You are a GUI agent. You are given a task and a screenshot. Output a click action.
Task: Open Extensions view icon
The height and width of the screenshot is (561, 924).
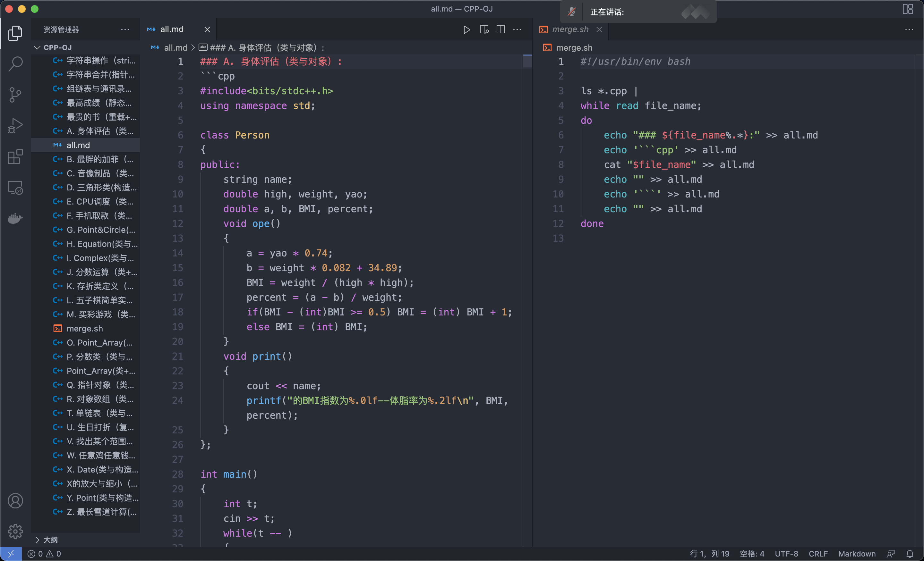tap(15, 157)
